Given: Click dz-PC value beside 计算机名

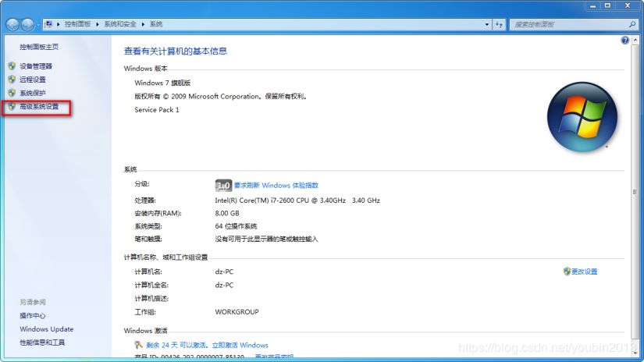Looking at the screenshot, I should click(x=224, y=271).
